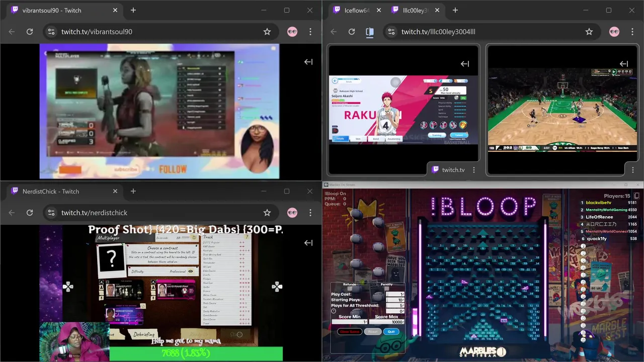This screenshot has height=362, width=644.
Task: Open profile avatar in NerdistChick window
Action: (x=292, y=213)
